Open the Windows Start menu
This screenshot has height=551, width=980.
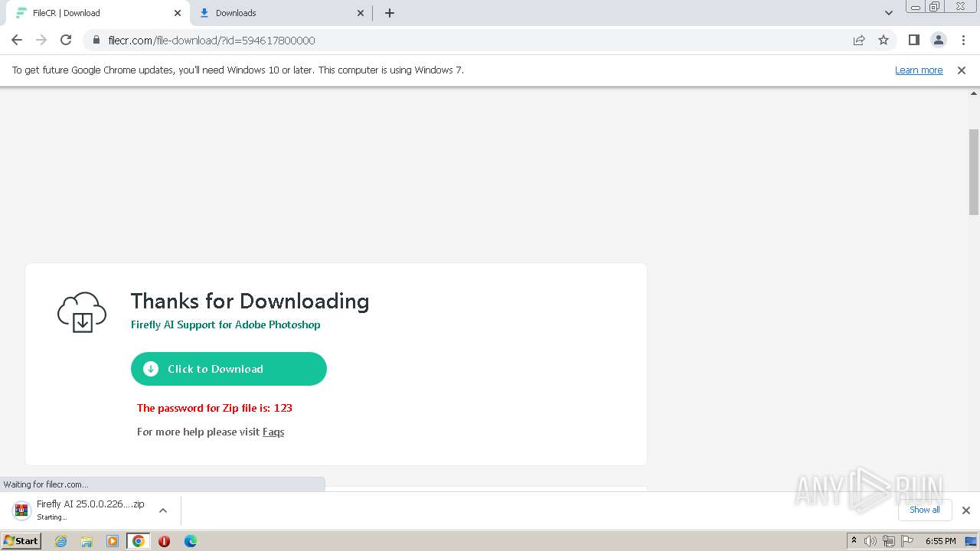point(21,541)
